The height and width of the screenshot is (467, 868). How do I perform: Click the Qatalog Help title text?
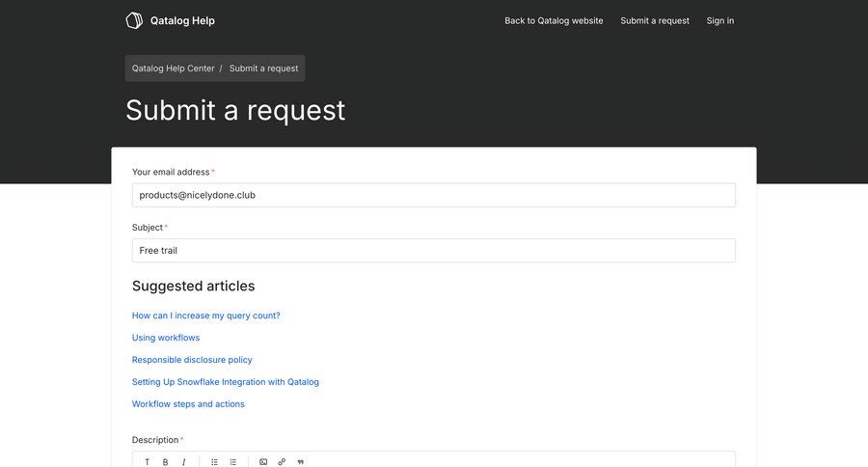coord(182,20)
